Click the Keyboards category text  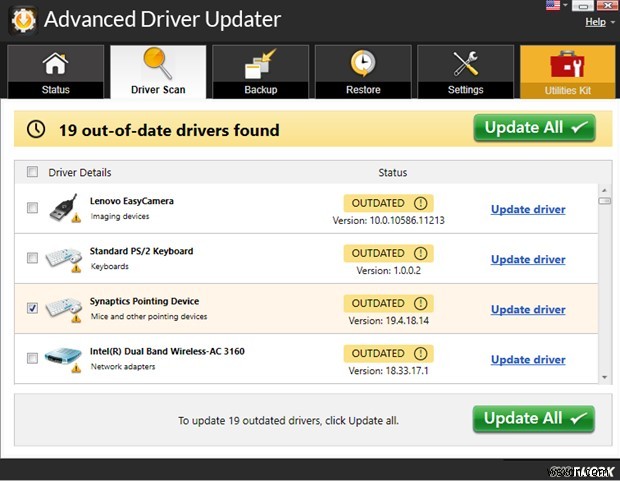(x=110, y=267)
